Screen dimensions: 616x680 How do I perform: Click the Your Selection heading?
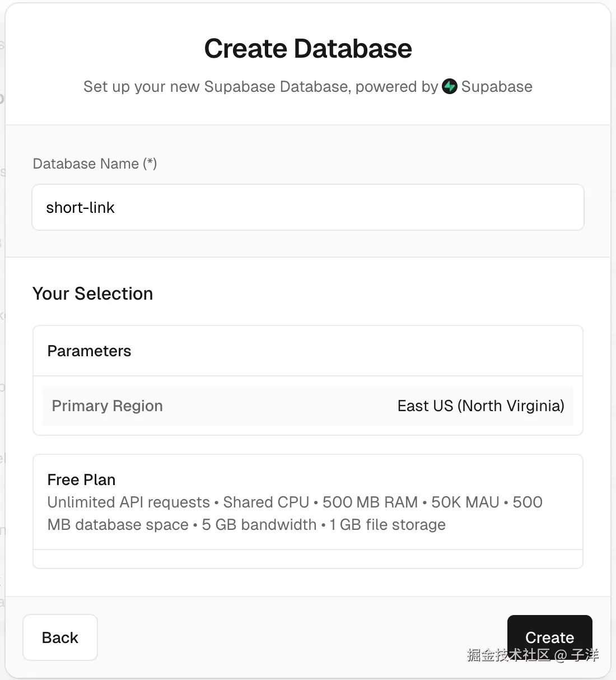(x=92, y=294)
